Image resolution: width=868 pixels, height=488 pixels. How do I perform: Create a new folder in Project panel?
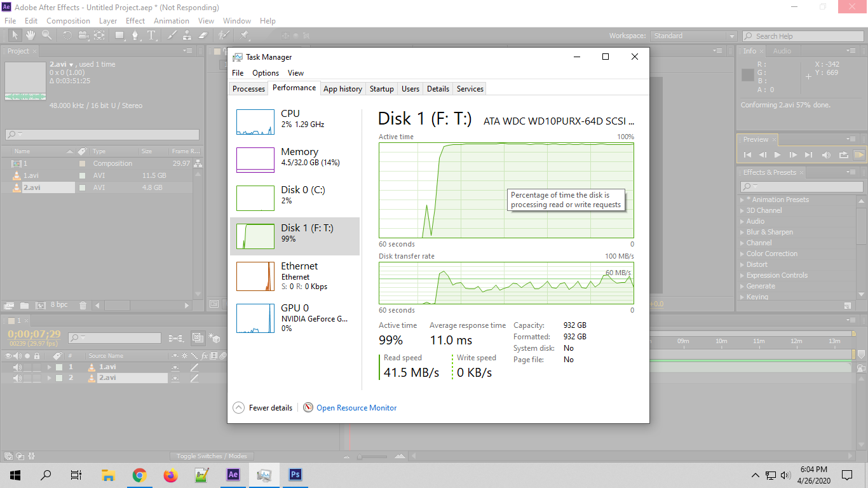coord(25,305)
